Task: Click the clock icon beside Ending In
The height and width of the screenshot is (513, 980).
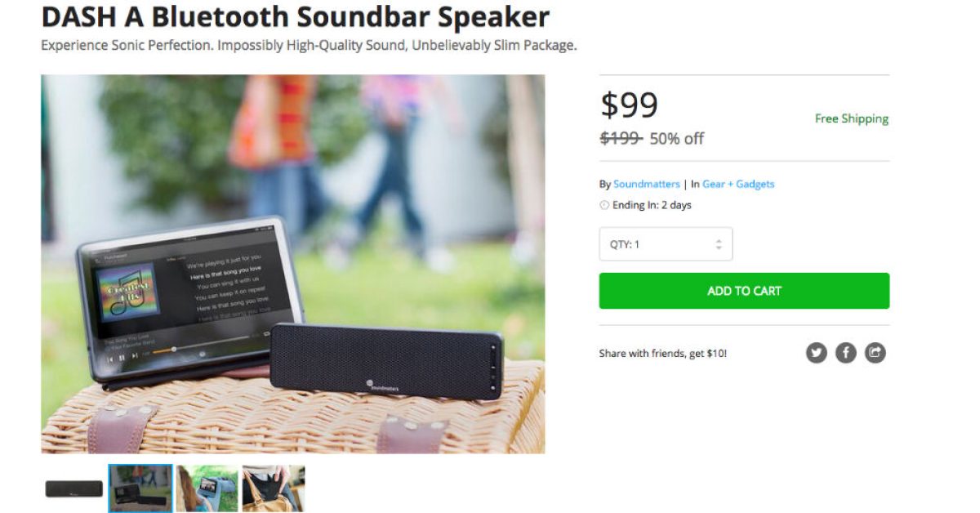Action: coord(604,205)
